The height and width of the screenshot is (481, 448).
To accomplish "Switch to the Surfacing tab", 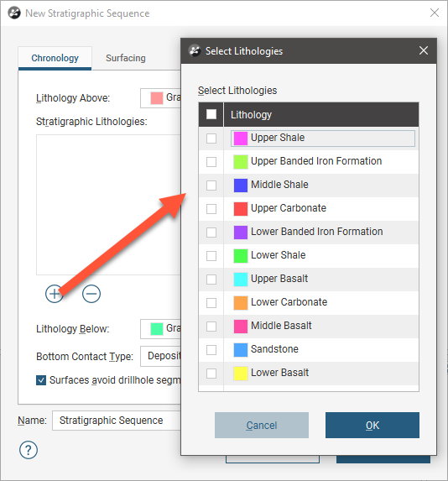I will tap(126, 58).
